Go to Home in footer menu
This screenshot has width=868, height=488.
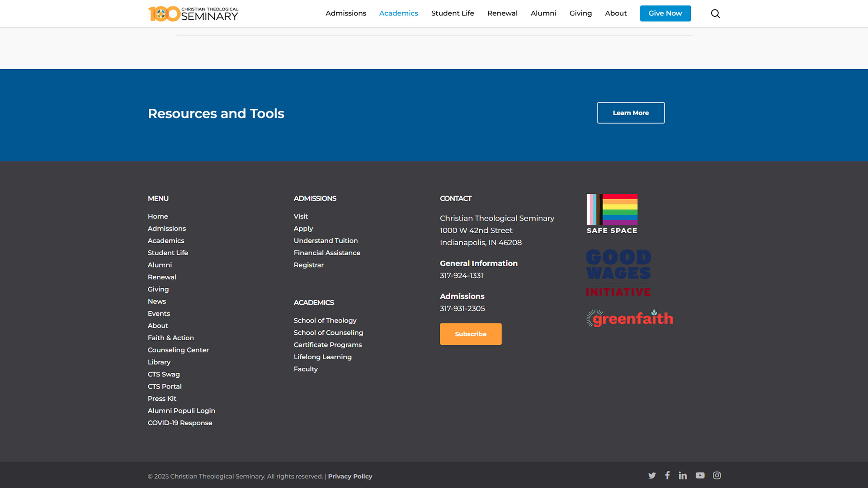(158, 216)
